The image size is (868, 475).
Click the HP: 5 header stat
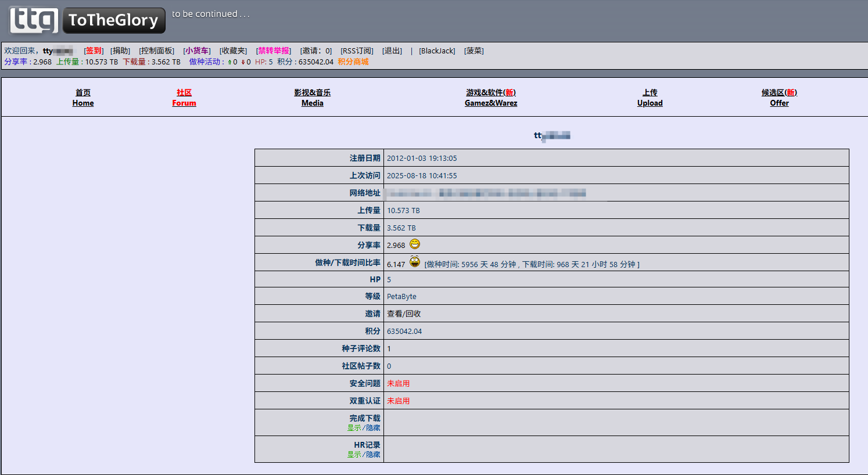[x=264, y=62]
